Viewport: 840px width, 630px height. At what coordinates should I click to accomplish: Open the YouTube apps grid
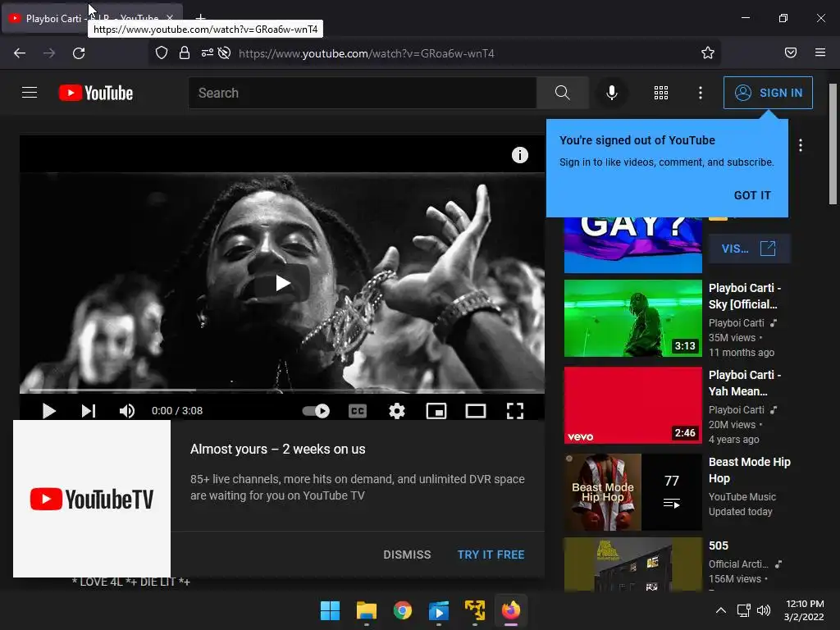click(661, 93)
